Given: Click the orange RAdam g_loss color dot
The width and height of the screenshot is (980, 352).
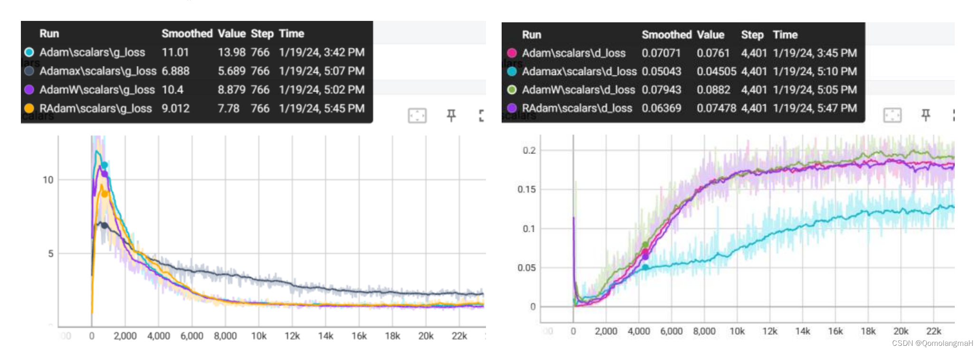Looking at the screenshot, I should click(x=29, y=108).
